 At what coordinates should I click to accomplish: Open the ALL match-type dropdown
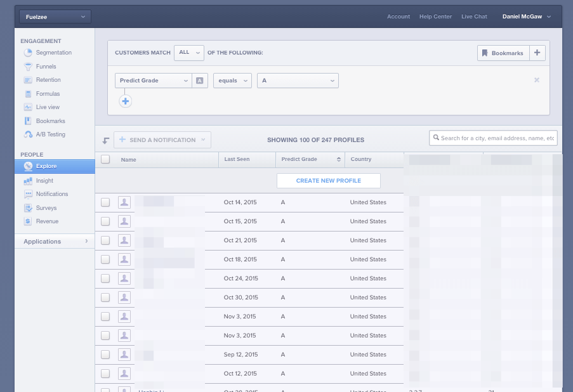(x=189, y=53)
